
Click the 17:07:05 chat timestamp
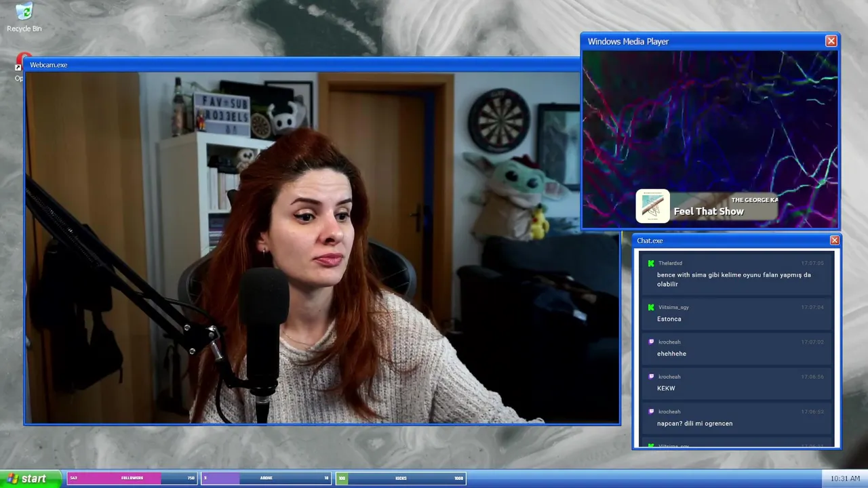812,263
